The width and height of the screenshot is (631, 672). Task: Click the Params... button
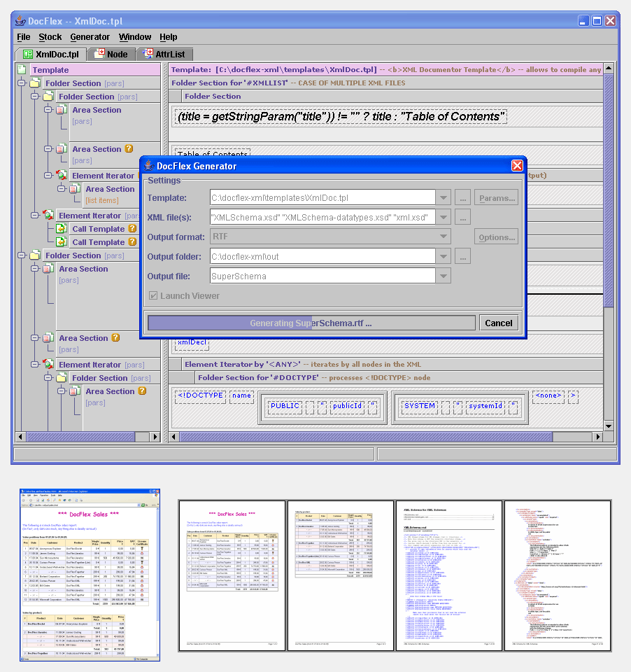pos(496,198)
